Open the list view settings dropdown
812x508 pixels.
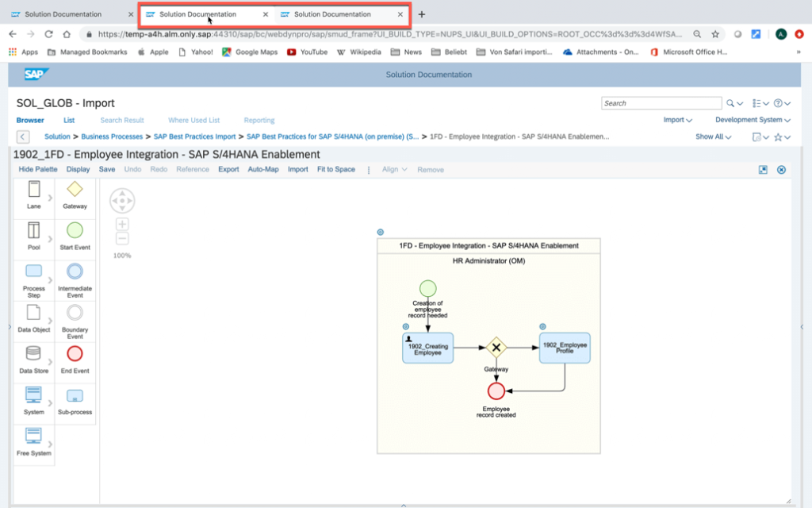pyautogui.click(x=760, y=103)
